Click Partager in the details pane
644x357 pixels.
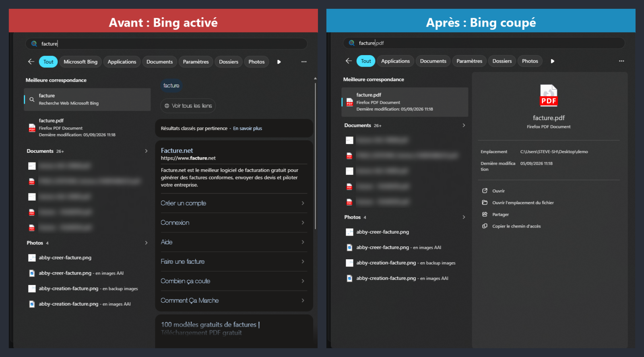500,214
